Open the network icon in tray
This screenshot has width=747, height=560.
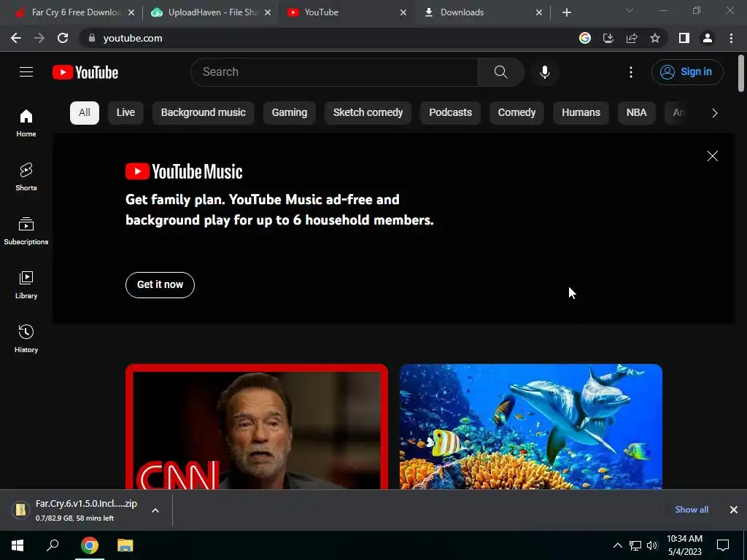click(x=635, y=545)
